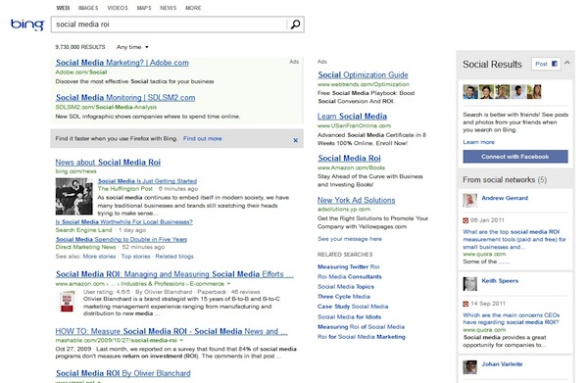Expand the mashable.com result URL dropdown arrow
This screenshot has width=588, height=383.
pos(181,340)
